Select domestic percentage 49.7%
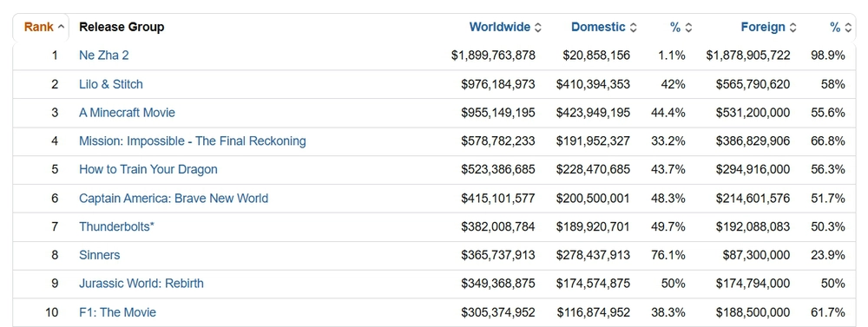 click(x=668, y=226)
